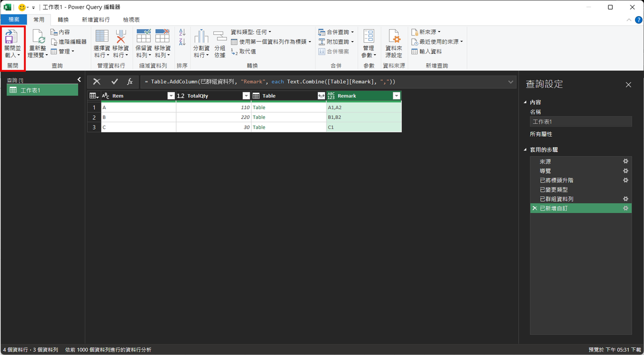Image resolution: width=644 pixels, height=355 pixels.
Task: Open the 所有屬性 all properties link
Action: (541, 134)
